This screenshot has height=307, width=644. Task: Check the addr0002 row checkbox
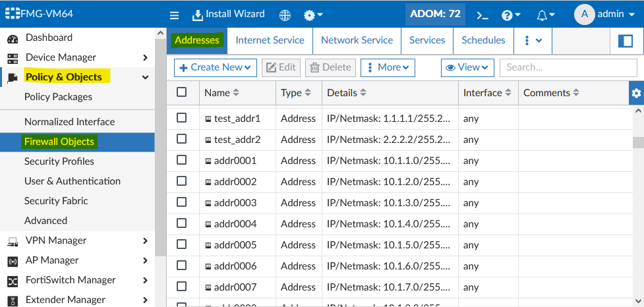click(181, 181)
